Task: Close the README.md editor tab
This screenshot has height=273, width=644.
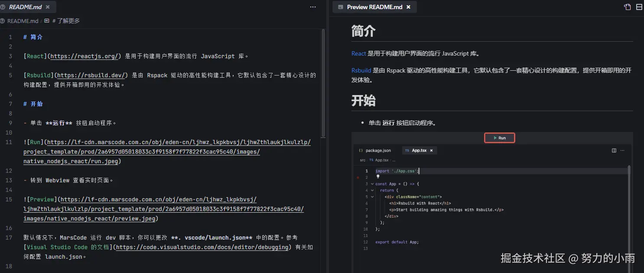Action: (x=47, y=7)
